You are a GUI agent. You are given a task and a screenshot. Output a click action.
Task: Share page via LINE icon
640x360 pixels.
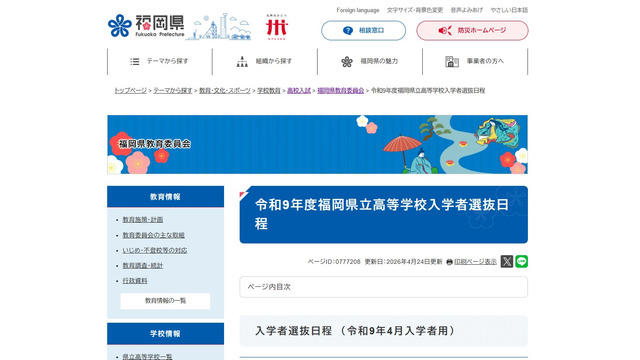521,261
